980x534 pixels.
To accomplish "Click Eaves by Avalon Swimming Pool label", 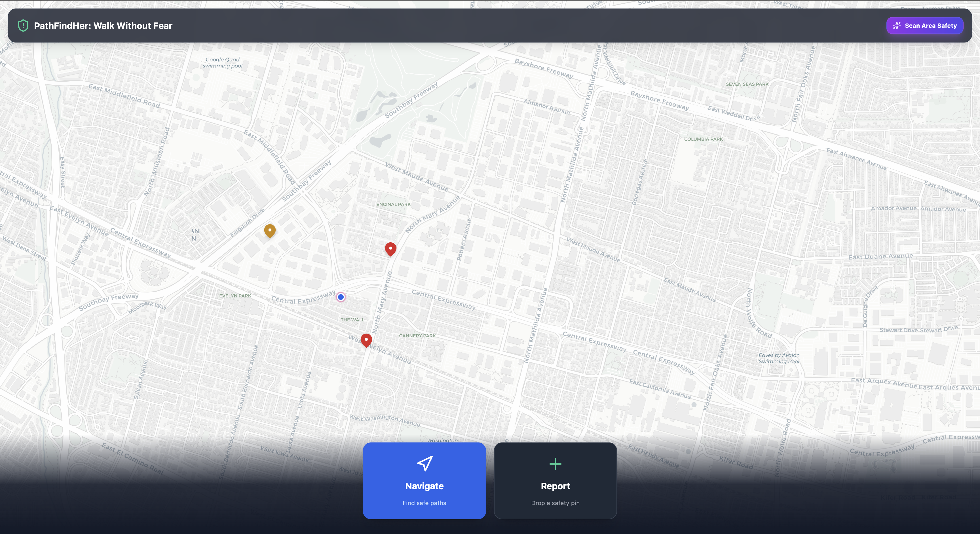I will 779,358.
